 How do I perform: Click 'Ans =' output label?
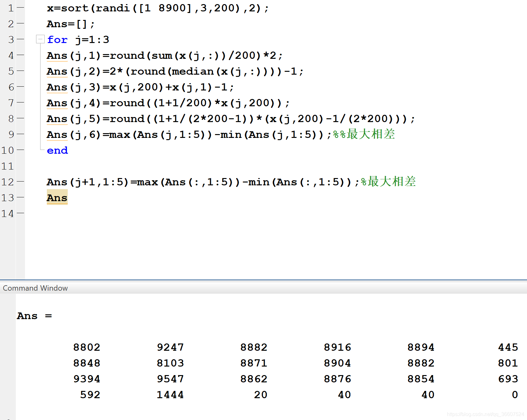tap(35, 316)
